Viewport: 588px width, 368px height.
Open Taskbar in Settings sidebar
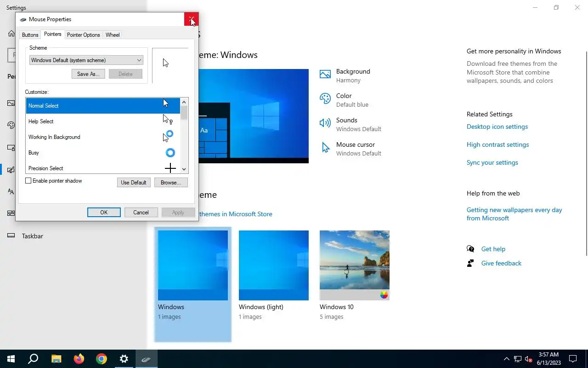coord(32,236)
